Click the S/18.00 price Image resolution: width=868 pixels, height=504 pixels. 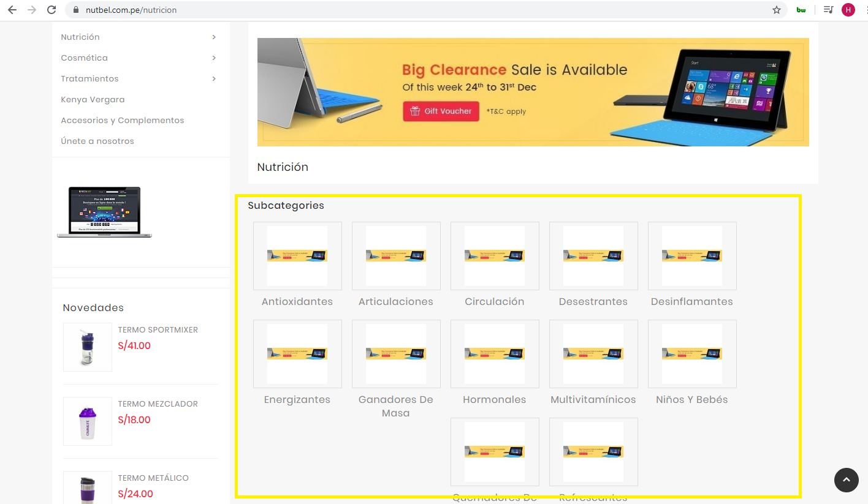(134, 419)
